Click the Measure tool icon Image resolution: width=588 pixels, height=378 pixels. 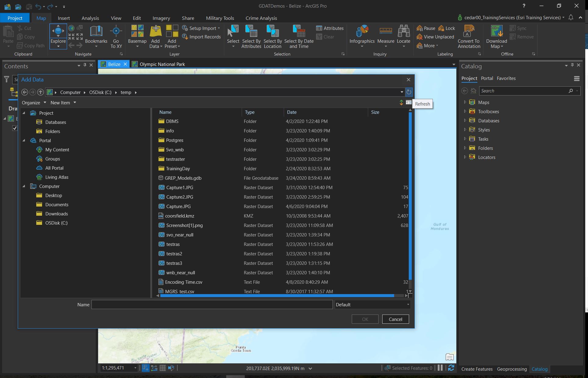pos(386,31)
